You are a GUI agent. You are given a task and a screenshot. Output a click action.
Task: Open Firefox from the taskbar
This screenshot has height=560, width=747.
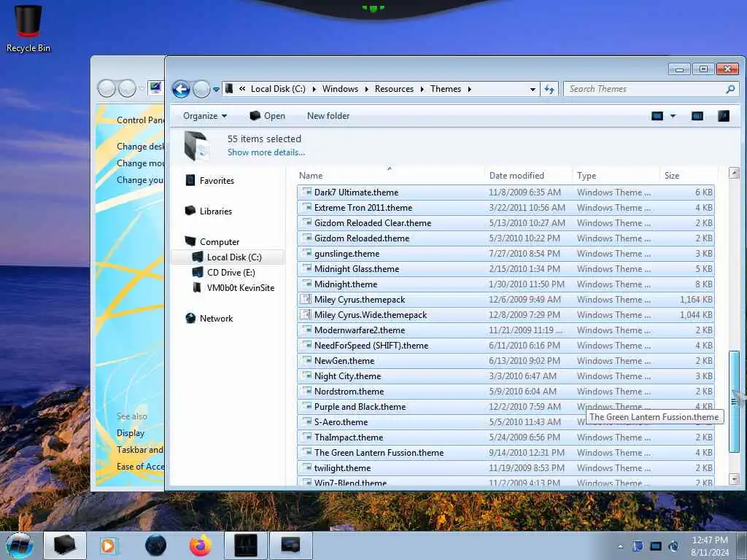(201, 545)
